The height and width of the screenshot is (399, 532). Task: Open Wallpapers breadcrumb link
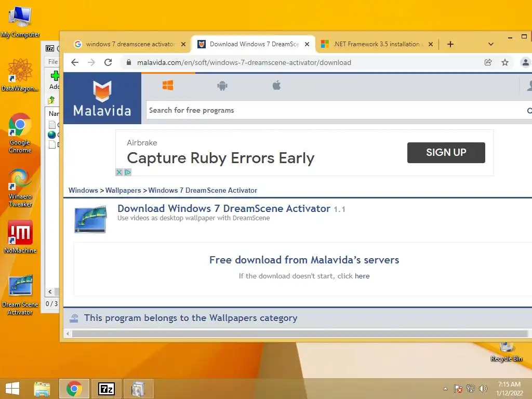tap(123, 190)
